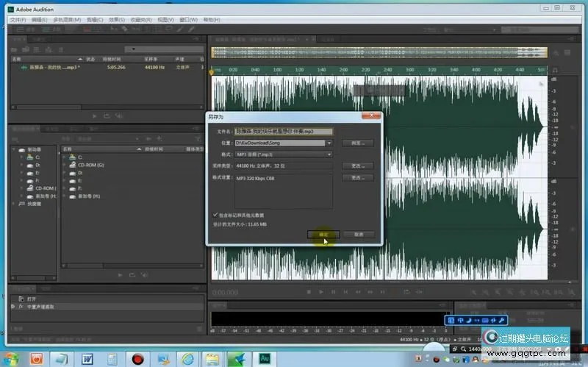
Task: Click the Word icon in the taskbar
Action: [x=86, y=358]
